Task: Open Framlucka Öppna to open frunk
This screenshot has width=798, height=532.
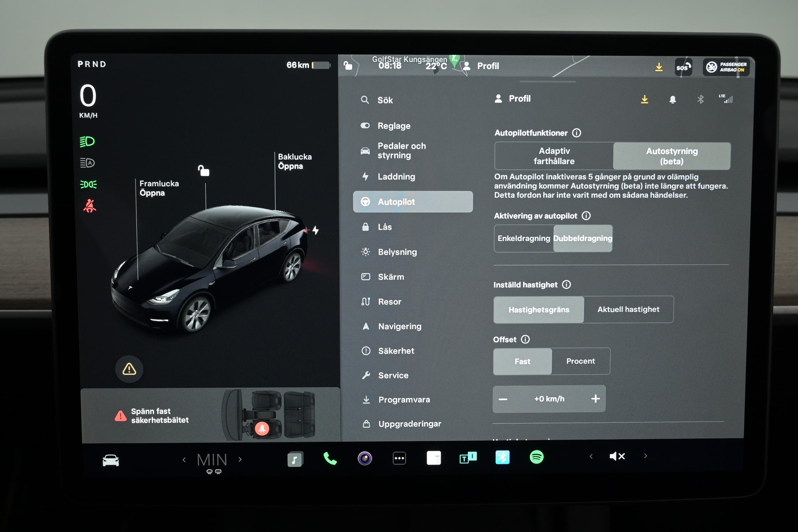Action: click(x=159, y=188)
